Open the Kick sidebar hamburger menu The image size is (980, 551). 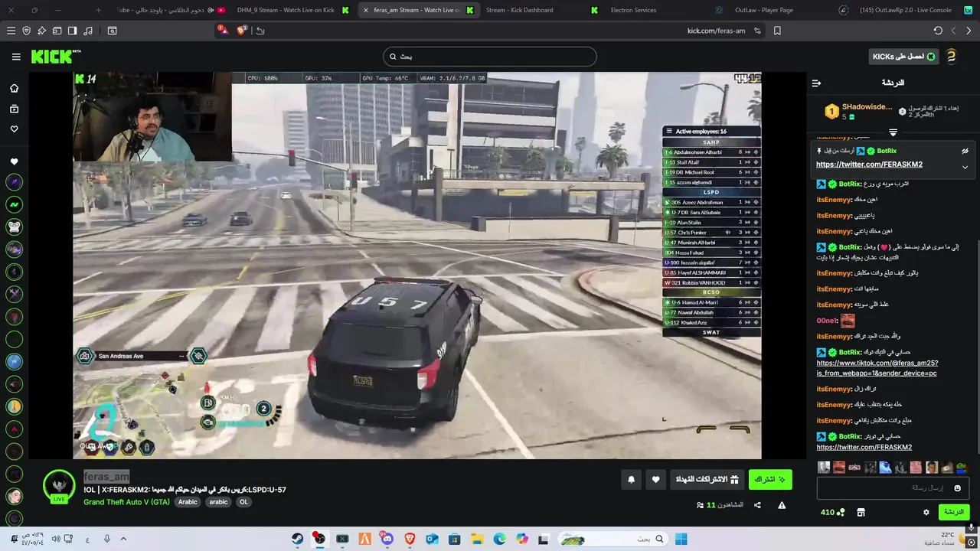(x=16, y=57)
